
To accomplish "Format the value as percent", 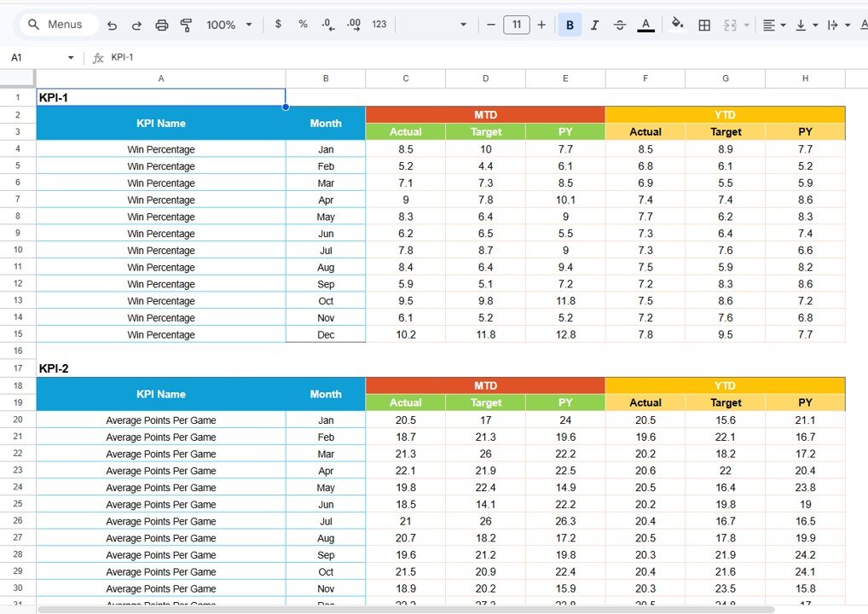I will (303, 24).
